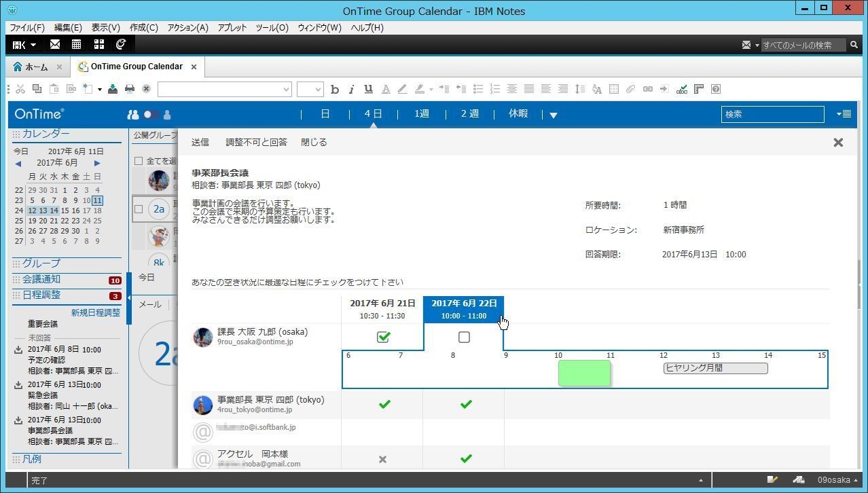
Task: Open the アクション(A) menu
Action: tap(187, 28)
